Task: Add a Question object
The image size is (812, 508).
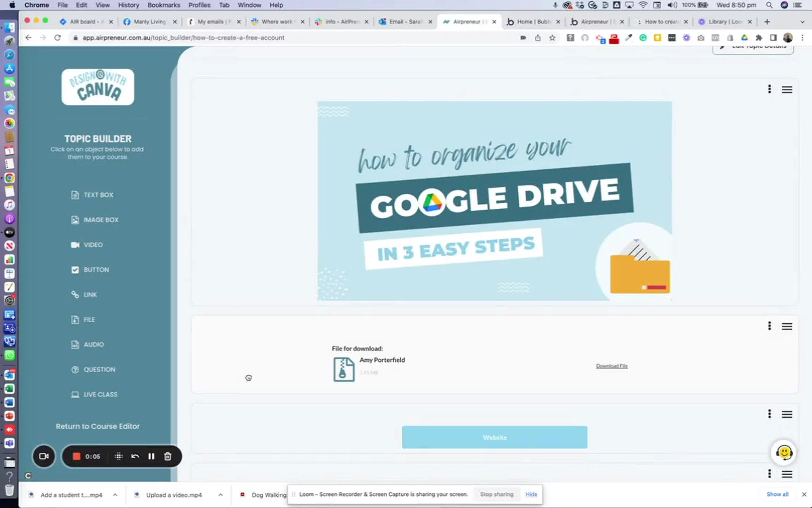Action: (x=93, y=369)
